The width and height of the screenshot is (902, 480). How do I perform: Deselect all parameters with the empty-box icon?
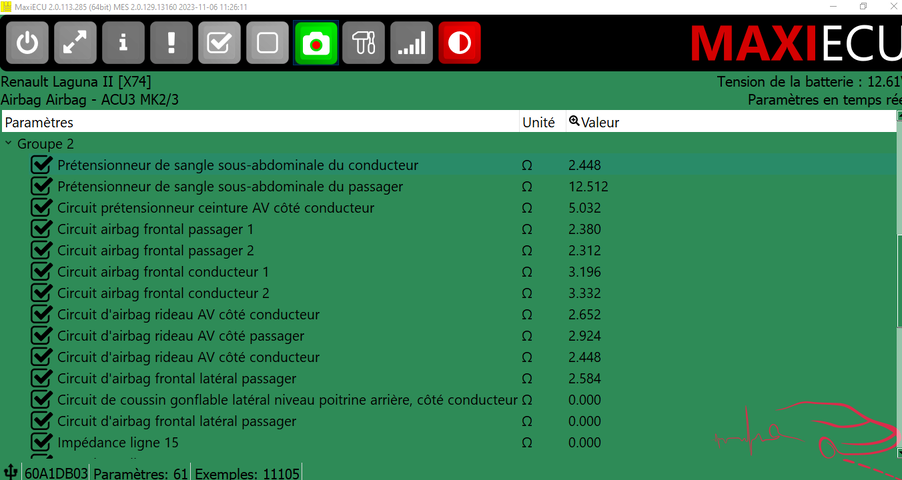tap(267, 43)
